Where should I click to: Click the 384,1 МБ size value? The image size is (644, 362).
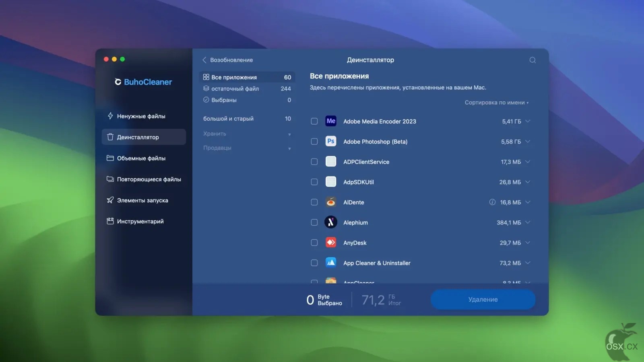pos(509,222)
